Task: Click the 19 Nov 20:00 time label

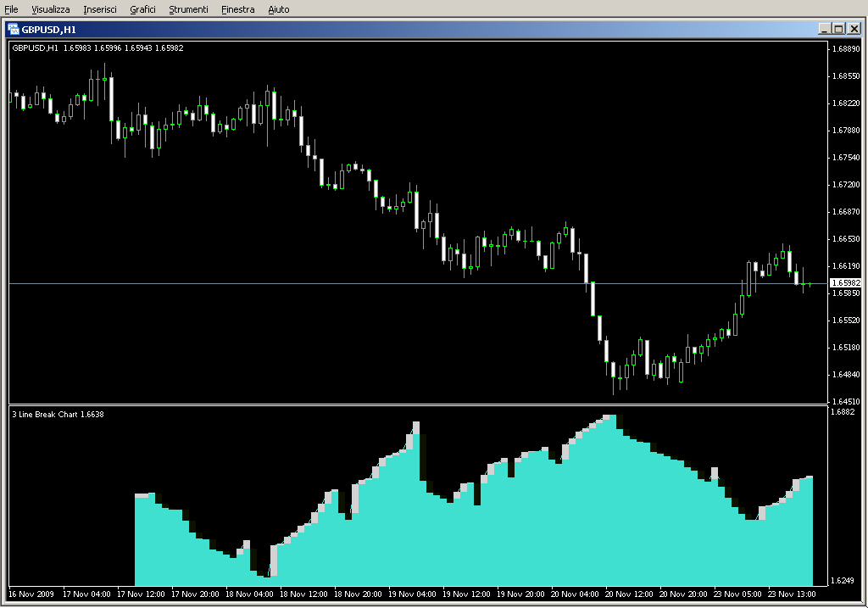Action: (520, 594)
